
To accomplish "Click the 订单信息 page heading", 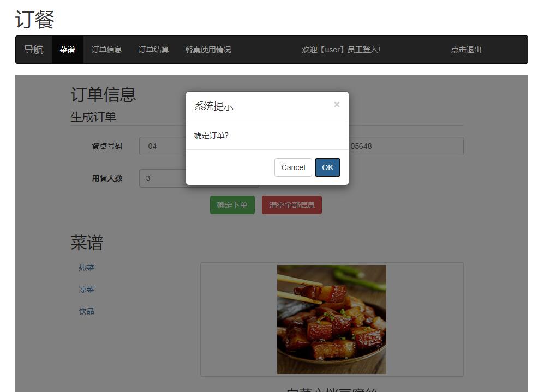I will (104, 95).
